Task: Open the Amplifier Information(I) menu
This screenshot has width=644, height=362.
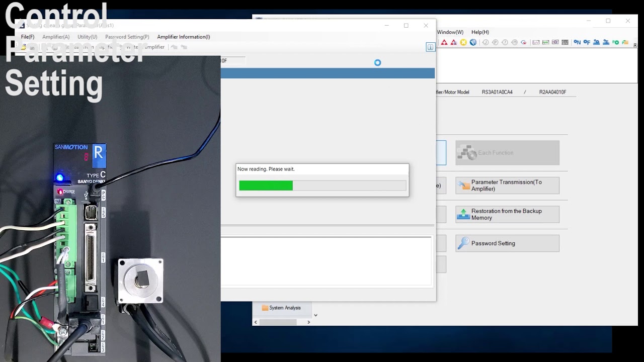Action: point(184,37)
